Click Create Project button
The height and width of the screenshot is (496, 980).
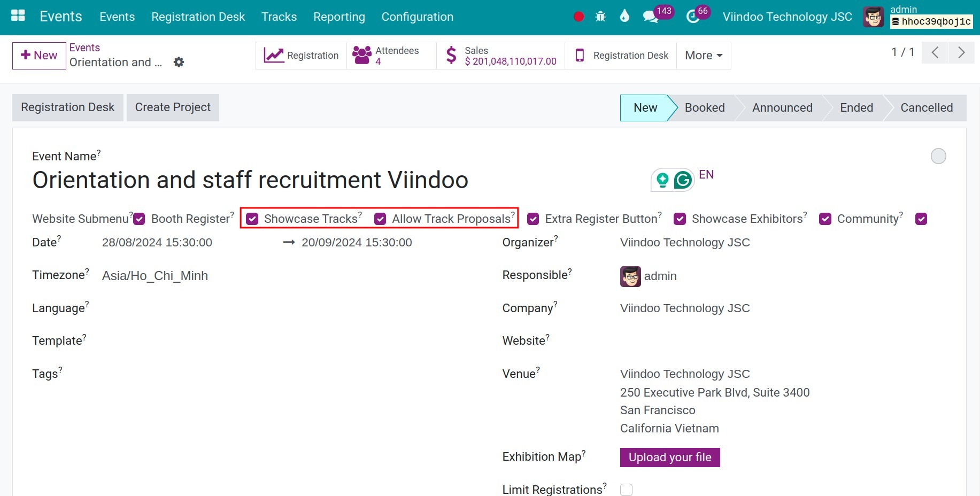(x=173, y=107)
